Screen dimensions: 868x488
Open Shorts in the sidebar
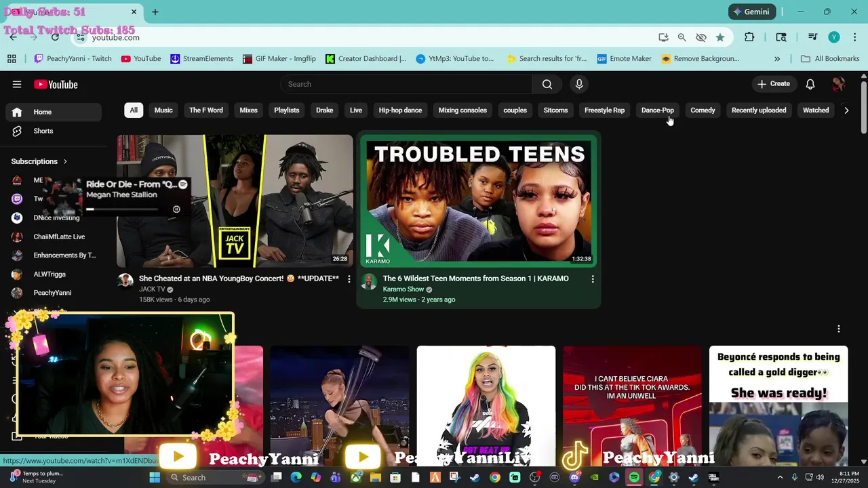pos(54,131)
